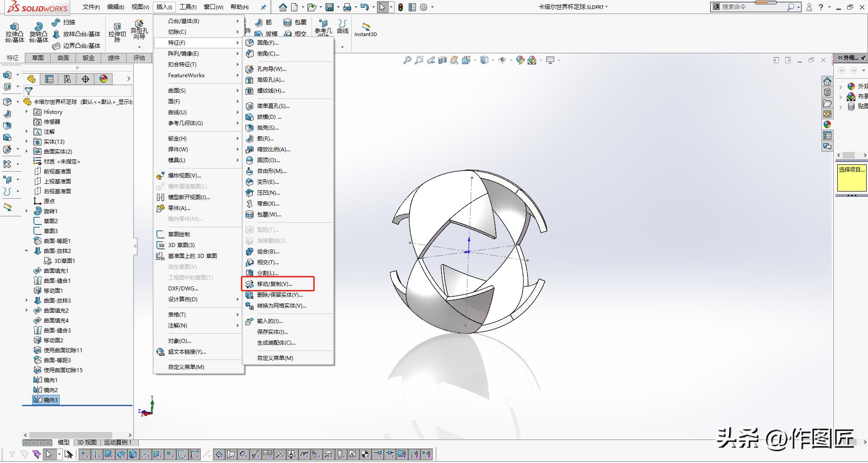The width and height of the screenshot is (868, 463).
Task: Open the 运动算例 1 bottom tab
Action: pyautogui.click(x=118, y=442)
